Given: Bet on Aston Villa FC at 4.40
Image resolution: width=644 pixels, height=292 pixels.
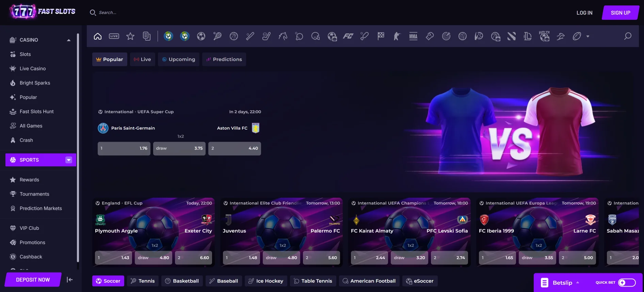Looking at the screenshot, I should tap(235, 149).
